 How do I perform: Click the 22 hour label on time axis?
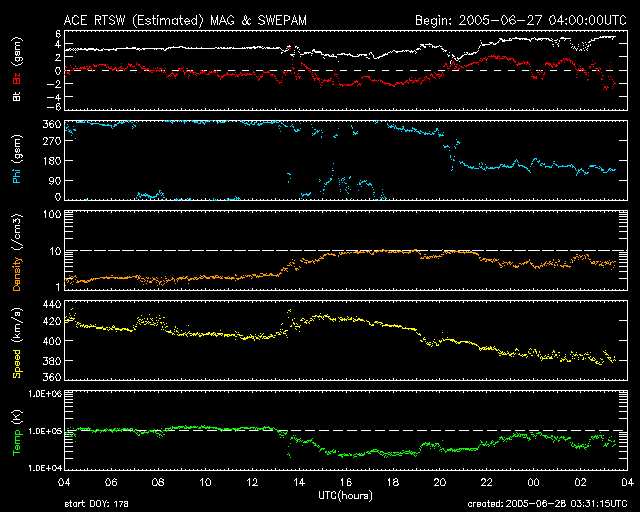[x=487, y=483]
